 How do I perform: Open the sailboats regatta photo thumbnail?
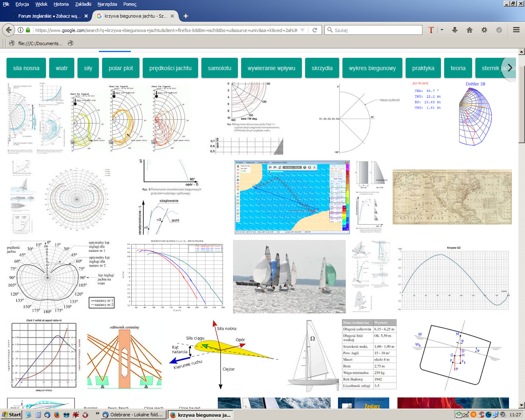(x=289, y=276)
